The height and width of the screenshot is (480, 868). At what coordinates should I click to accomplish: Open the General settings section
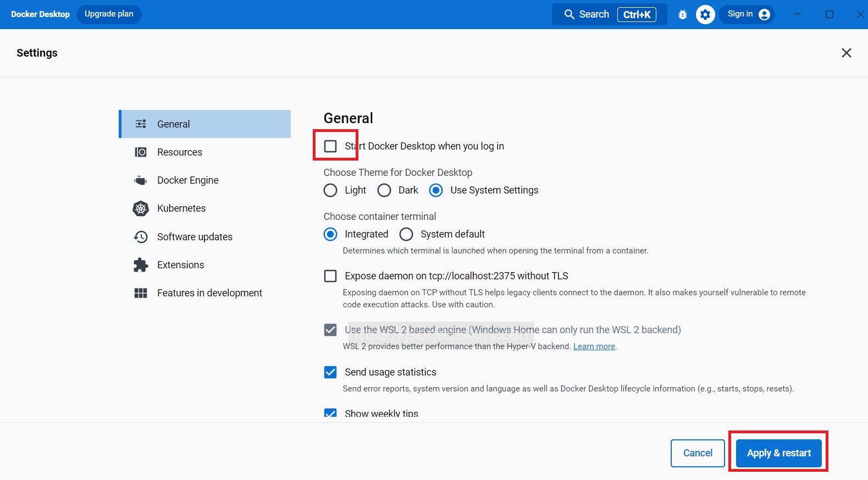point(205,124)
